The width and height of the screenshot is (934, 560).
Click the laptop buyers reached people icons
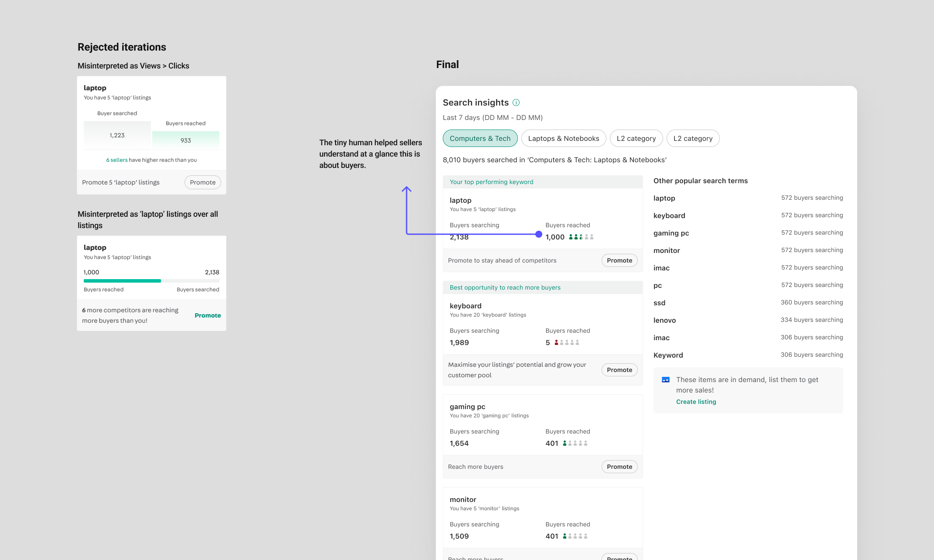(x=581, y=237)
